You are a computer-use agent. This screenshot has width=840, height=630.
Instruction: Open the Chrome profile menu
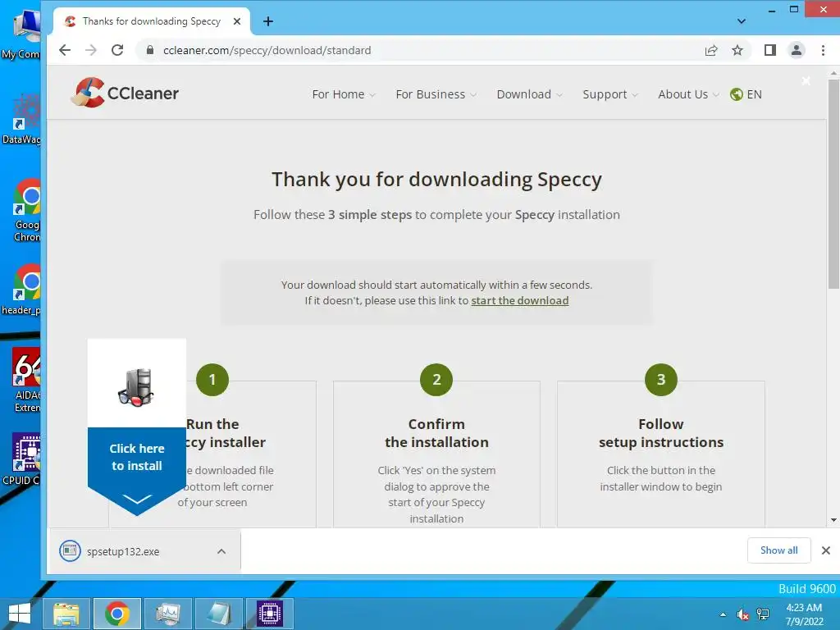pyautogui.click(x=797, y=50)
